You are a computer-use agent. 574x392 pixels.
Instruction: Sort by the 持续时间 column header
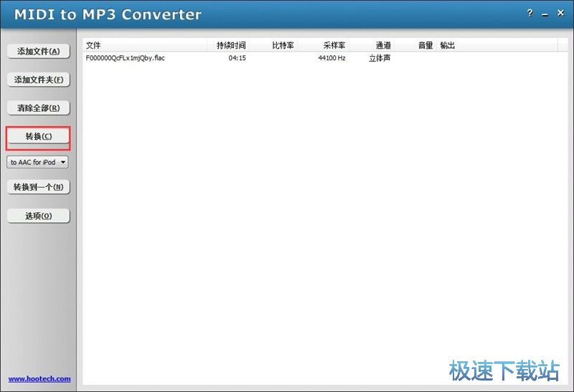click(228, 45)
